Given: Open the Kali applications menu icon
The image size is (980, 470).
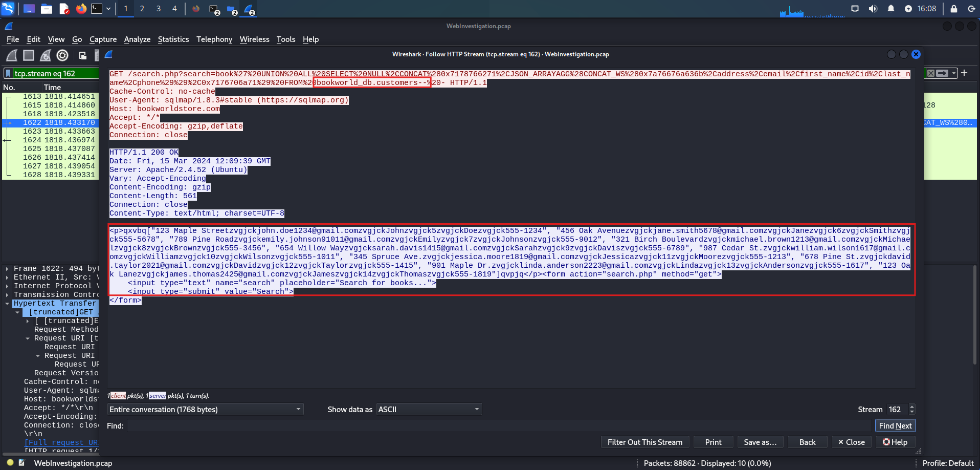Looking at the screenshot, I should (8, 9).
